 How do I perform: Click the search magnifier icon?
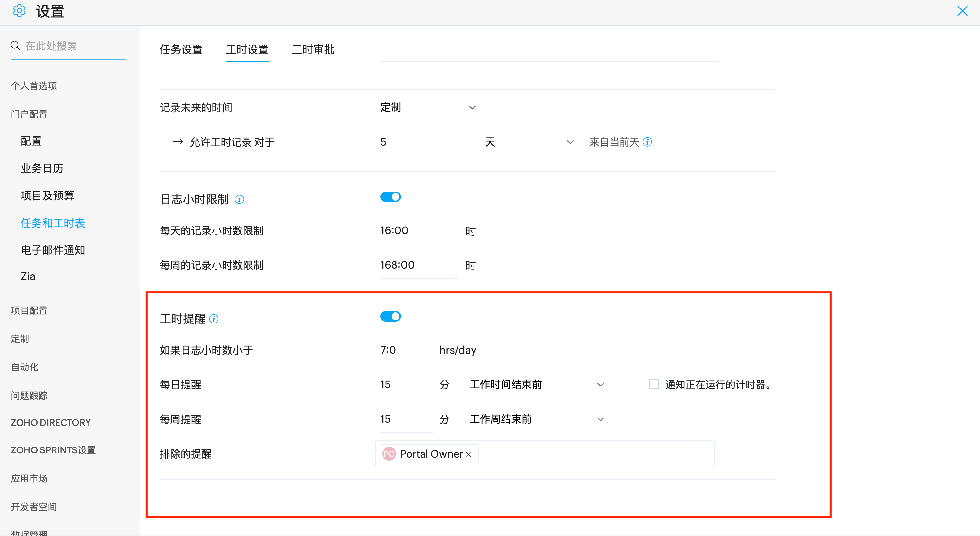[x=15, y=46]
